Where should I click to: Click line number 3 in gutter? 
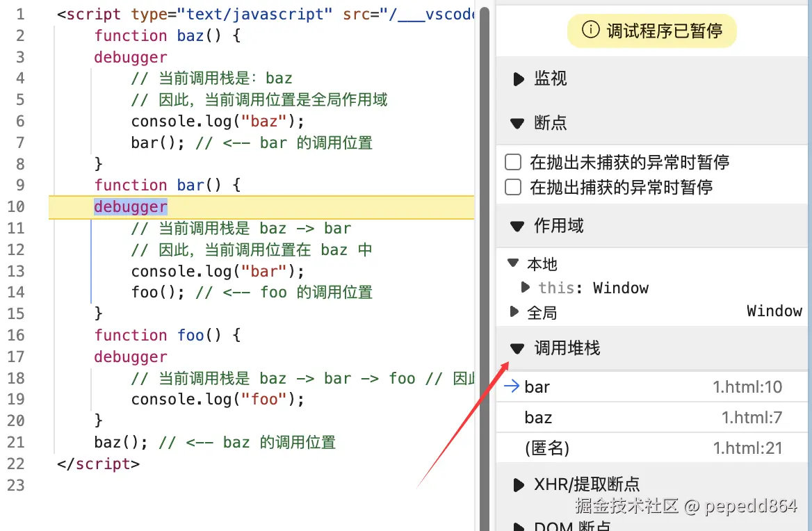tap(20, 57)
